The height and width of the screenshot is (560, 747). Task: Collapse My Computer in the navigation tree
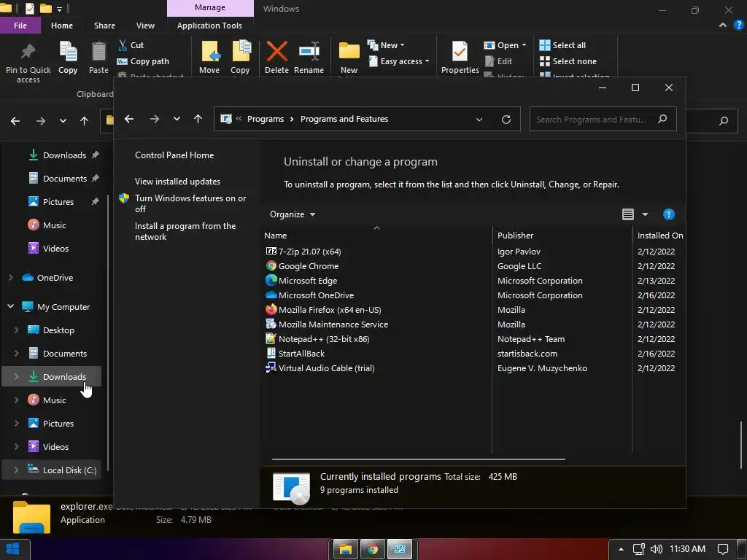[10, 307]
